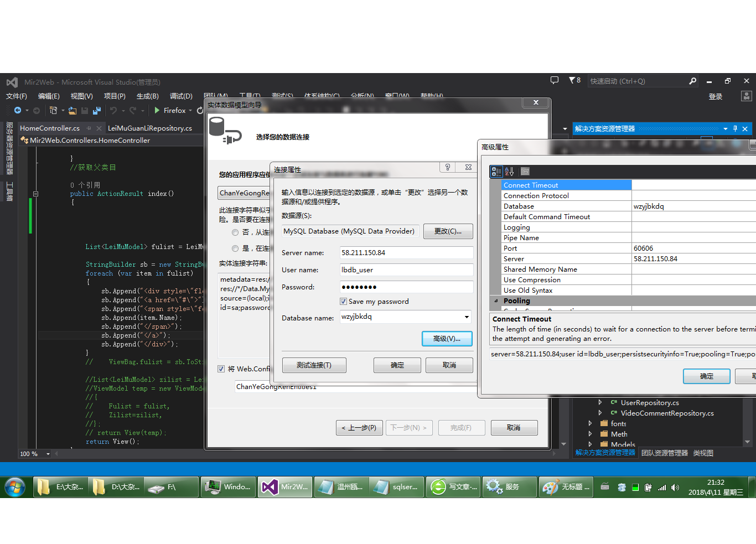The image size is (756, 544).
Task: Click the Server name input field
Action: pyautogui.click(x=406, y=253)
